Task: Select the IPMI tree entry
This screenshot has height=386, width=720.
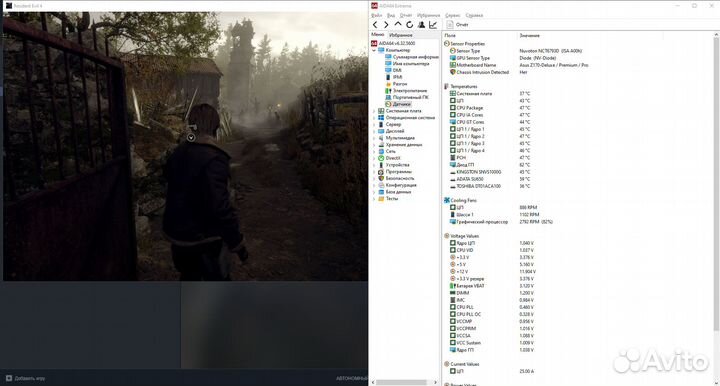Action: [397, 77]
